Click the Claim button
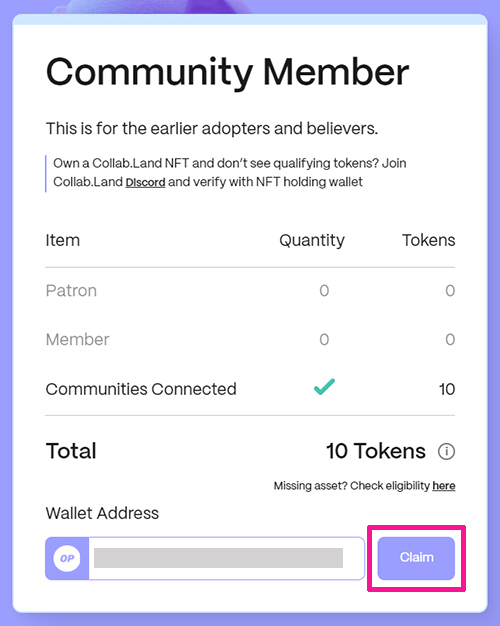Image resolution: width=500 pixels, height=626 pixels. click(416, 558)
